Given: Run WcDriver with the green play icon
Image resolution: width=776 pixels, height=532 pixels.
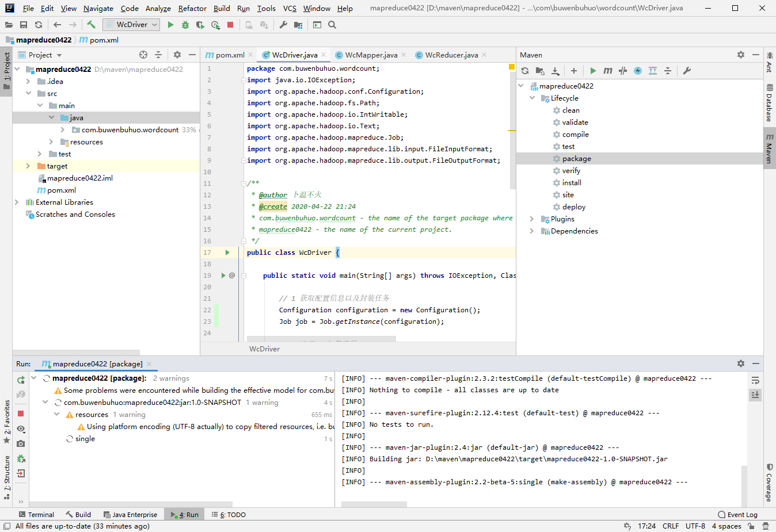Looking at the screenshot, I should [170, 25].
